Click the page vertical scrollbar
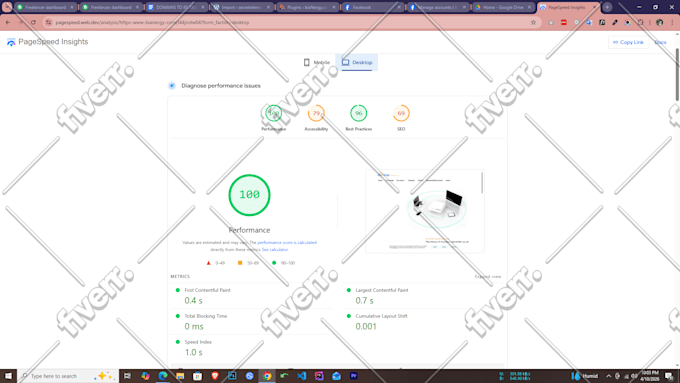680x383 pixels. [x=677, y=74]
